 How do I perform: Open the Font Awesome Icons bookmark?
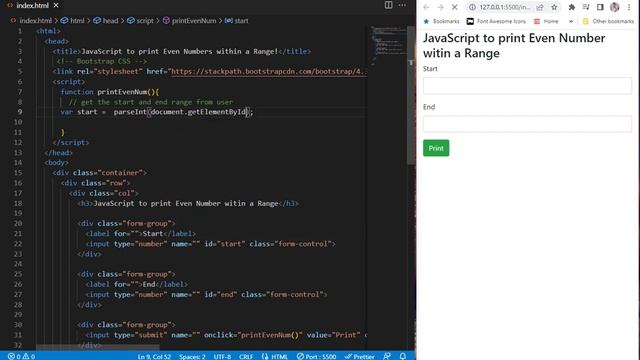(496, 21)
